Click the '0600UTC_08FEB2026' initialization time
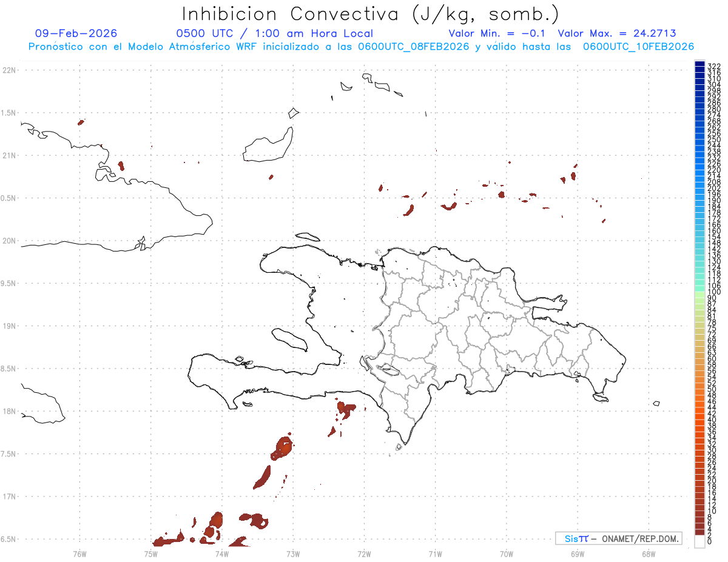The height and width of the screenshot is (562, 728). [414, 47]
